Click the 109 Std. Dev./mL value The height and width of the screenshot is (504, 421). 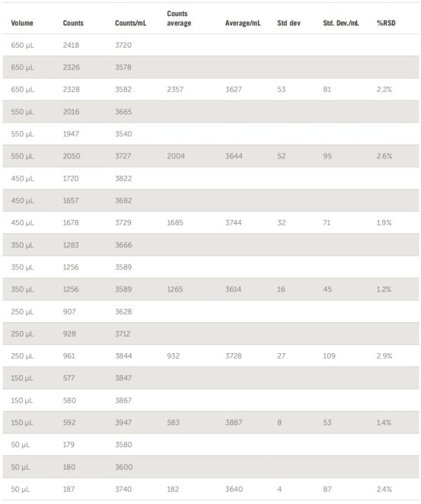329,356
